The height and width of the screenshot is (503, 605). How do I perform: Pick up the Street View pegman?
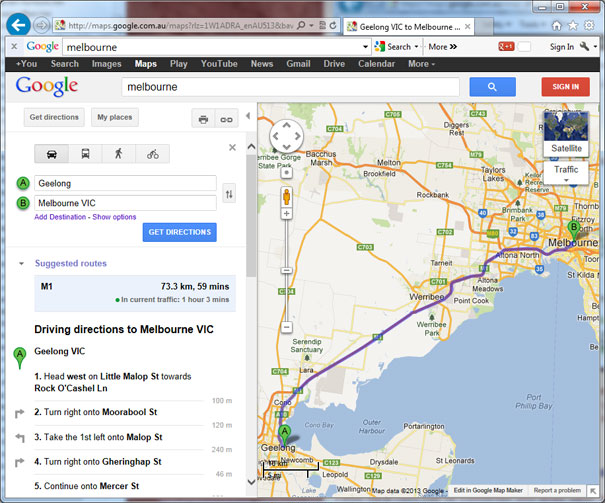(x=286, y=197)
